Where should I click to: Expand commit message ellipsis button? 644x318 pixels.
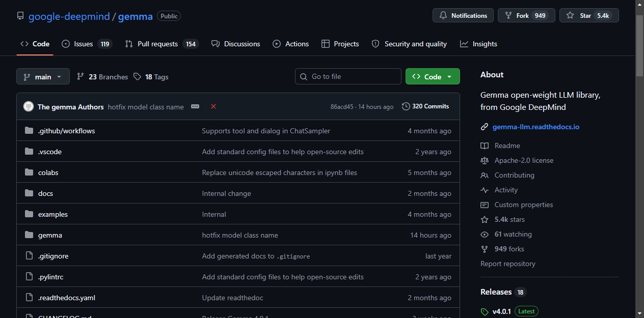point(195,106)
